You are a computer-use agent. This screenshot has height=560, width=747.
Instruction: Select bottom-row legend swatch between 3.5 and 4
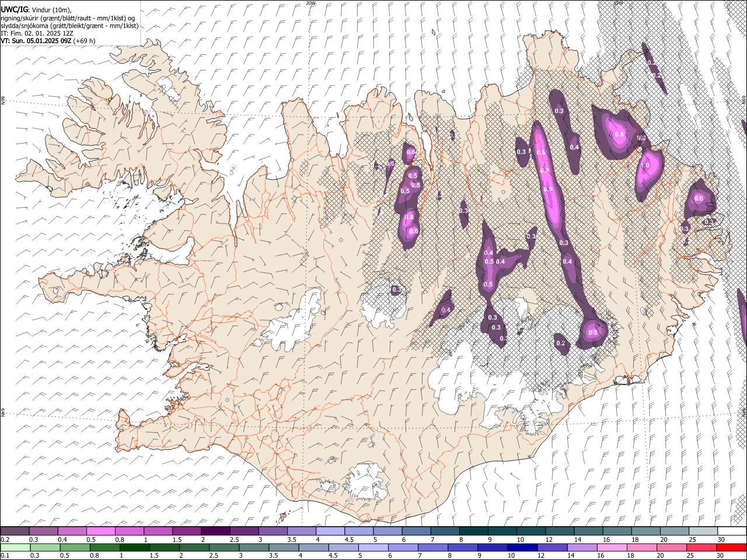click(x=283, y=547)
